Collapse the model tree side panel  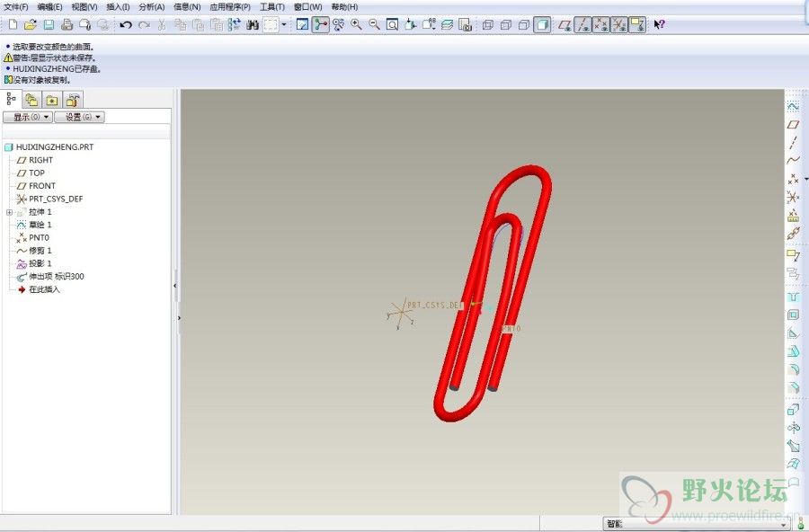pyautogui.click(x=175, y=286)
